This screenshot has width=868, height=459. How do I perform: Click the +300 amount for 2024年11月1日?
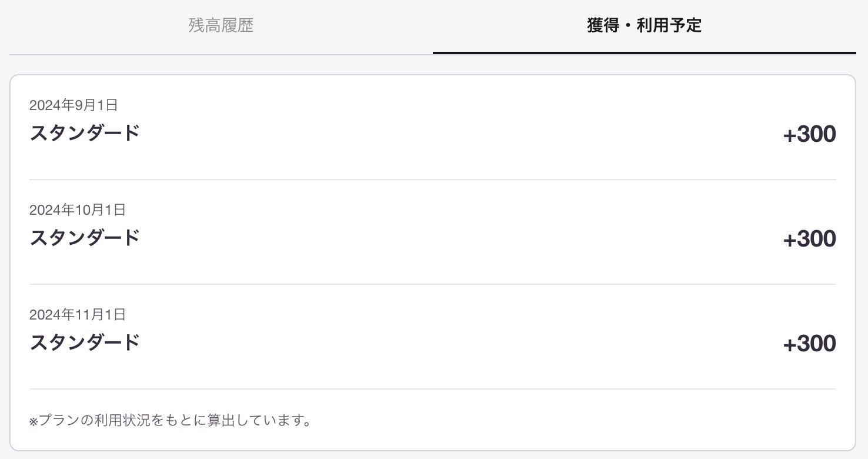pyautogui.click(x=809, y=344)
